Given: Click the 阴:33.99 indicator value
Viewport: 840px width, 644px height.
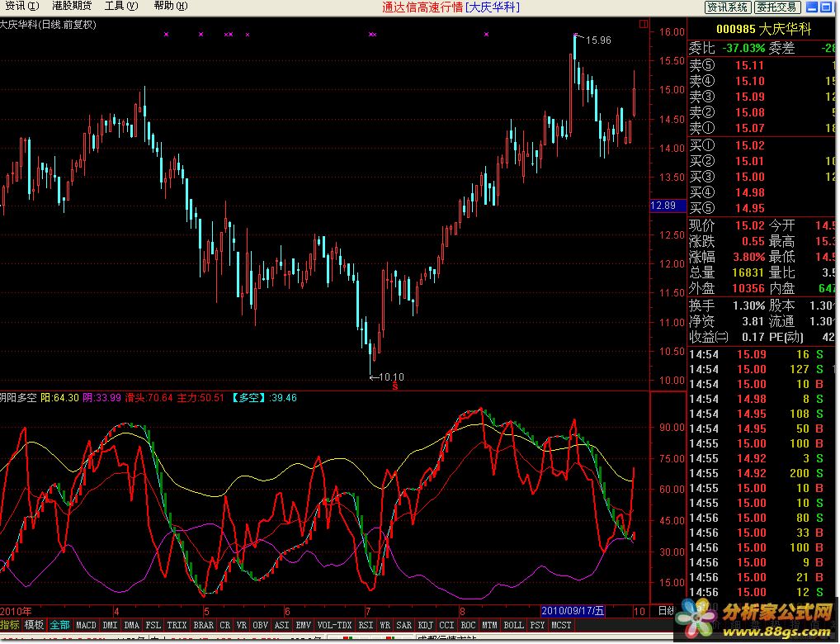Looking at the screenshot, I should point(101,398).
